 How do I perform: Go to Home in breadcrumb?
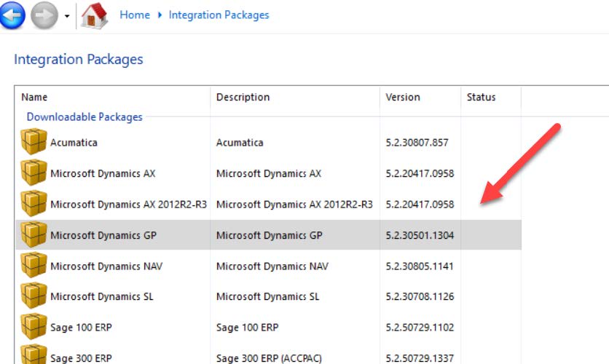[x=134, y=15]
